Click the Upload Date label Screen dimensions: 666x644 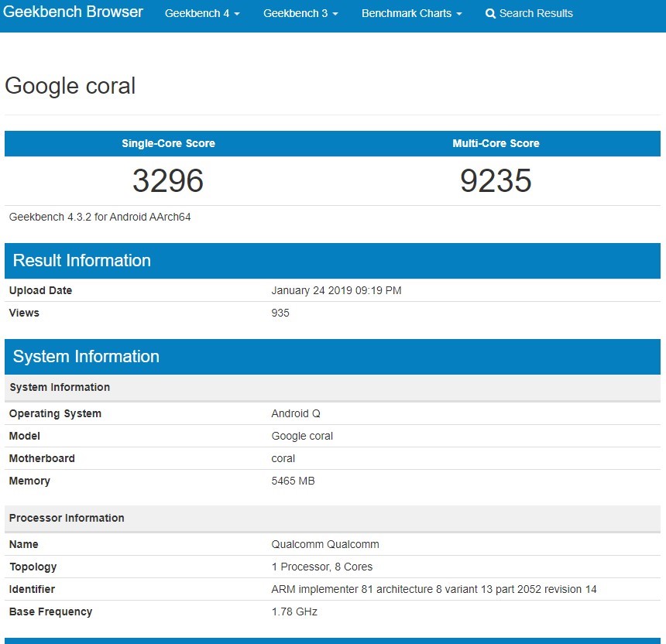pyautogui.click(x=40, y=290)
